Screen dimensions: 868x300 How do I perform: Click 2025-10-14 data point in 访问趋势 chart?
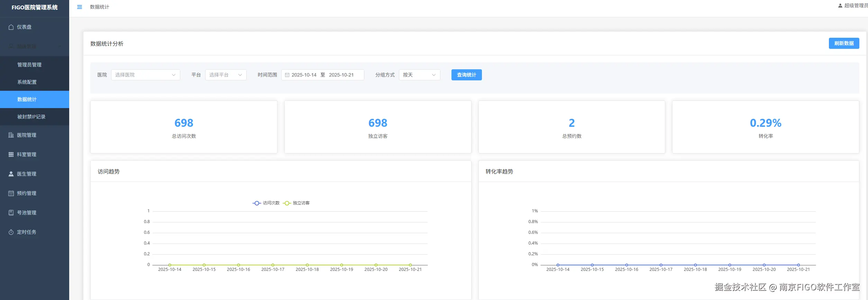[170, 265]
